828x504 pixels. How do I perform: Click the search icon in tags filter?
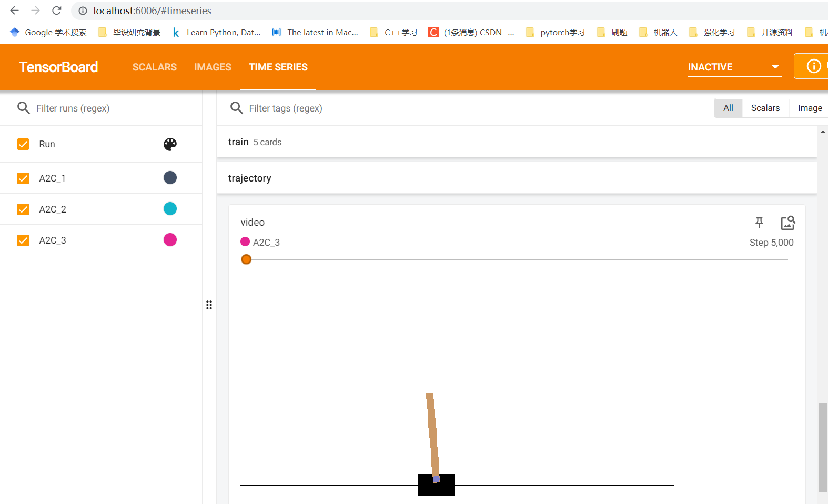[x=237, y=108]
